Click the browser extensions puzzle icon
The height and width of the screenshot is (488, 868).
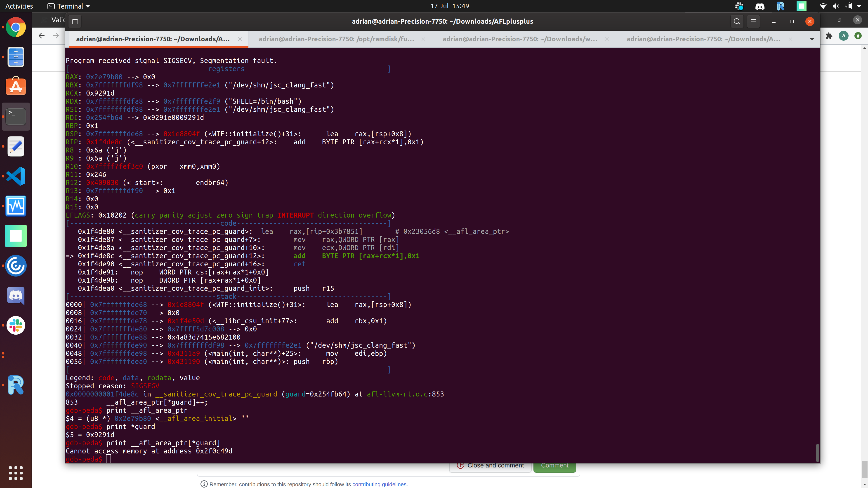tap(829, 35)
